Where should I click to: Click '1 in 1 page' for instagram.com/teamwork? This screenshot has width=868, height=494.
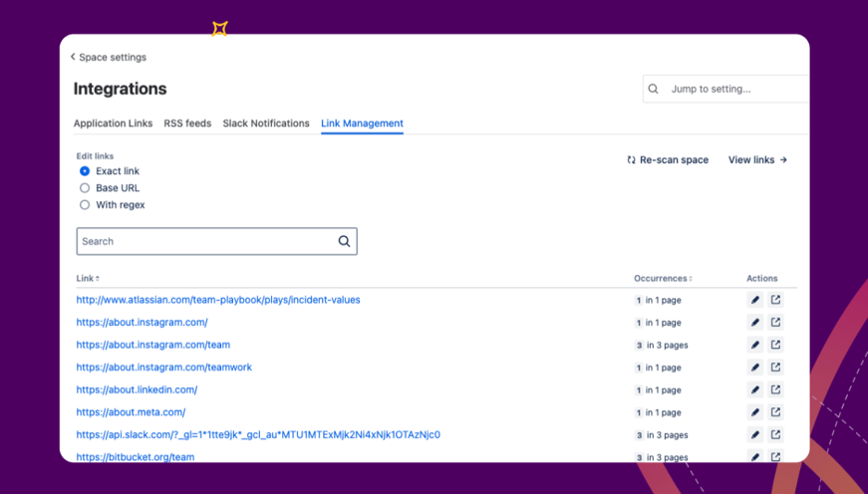tap(658, 368)
